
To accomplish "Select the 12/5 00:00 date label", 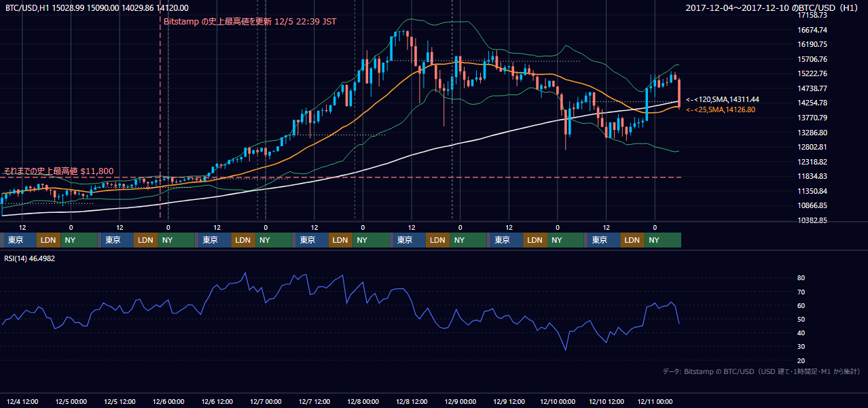I will click(71, 402).
